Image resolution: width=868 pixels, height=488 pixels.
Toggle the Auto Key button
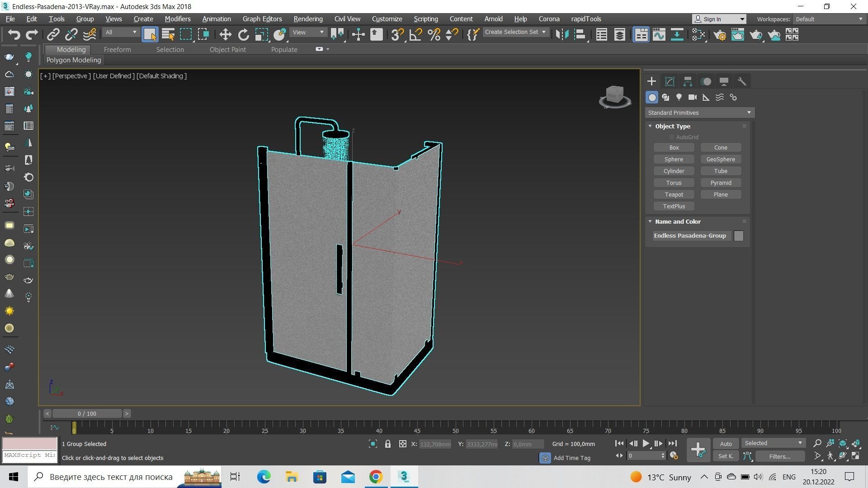726,444
